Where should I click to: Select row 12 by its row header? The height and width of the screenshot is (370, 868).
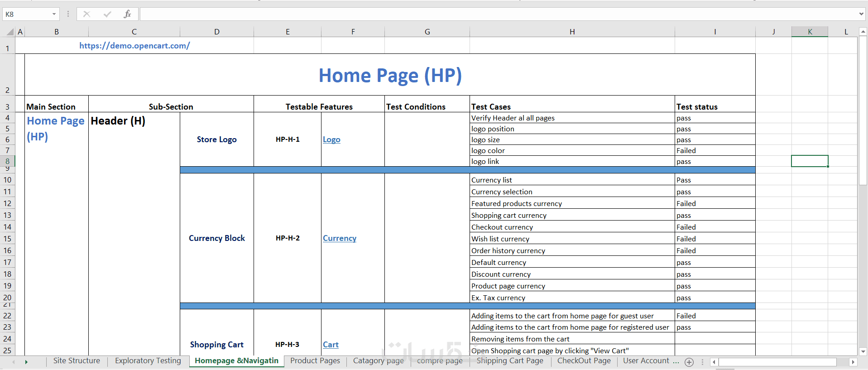(x=7, y=203)
